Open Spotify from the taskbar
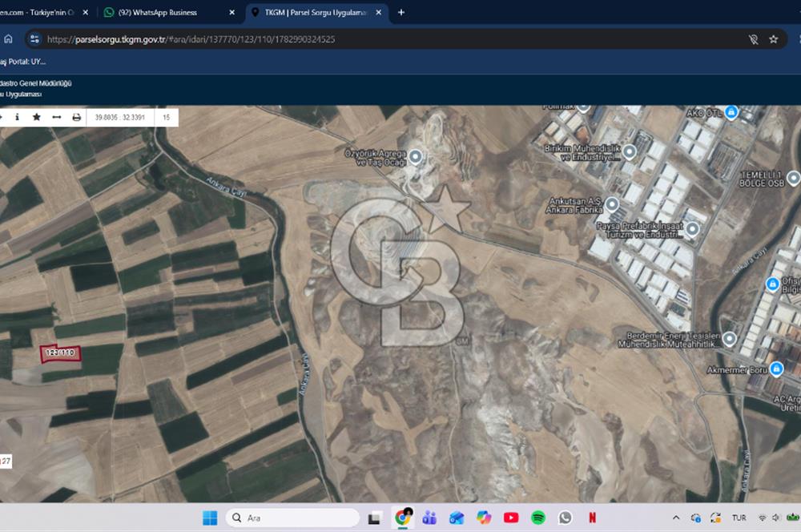The width and height of the screenshot is (801, 532). tap(538, 518)
